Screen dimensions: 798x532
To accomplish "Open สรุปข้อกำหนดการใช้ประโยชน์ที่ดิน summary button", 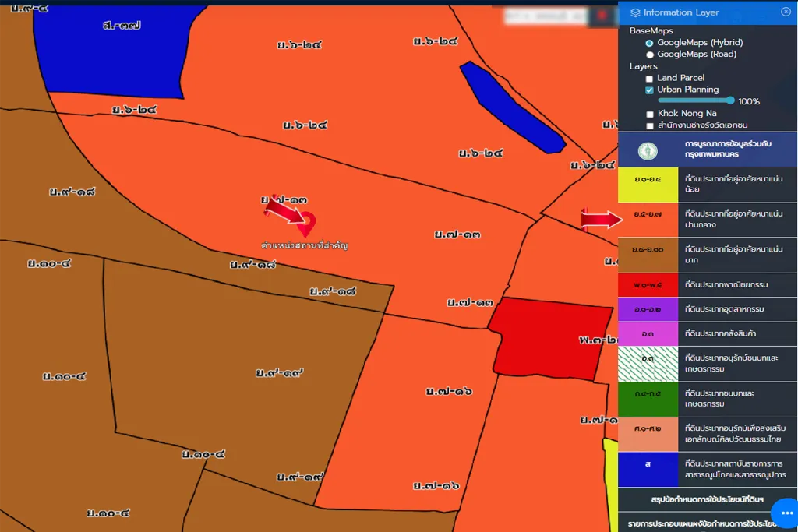I will tap(707, 499).
